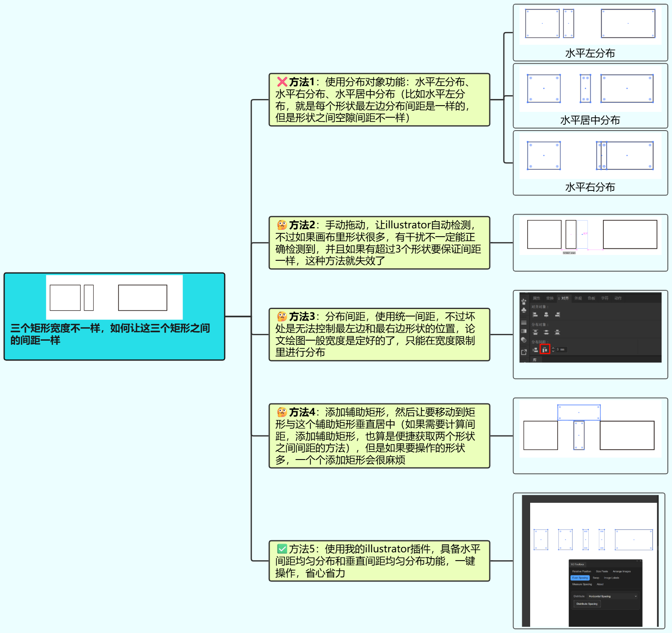Image resolution: width=672 pixels, height=633 pixels.
Task: Click the vertical distribute bottom icon
Action: tap(558, 332)
